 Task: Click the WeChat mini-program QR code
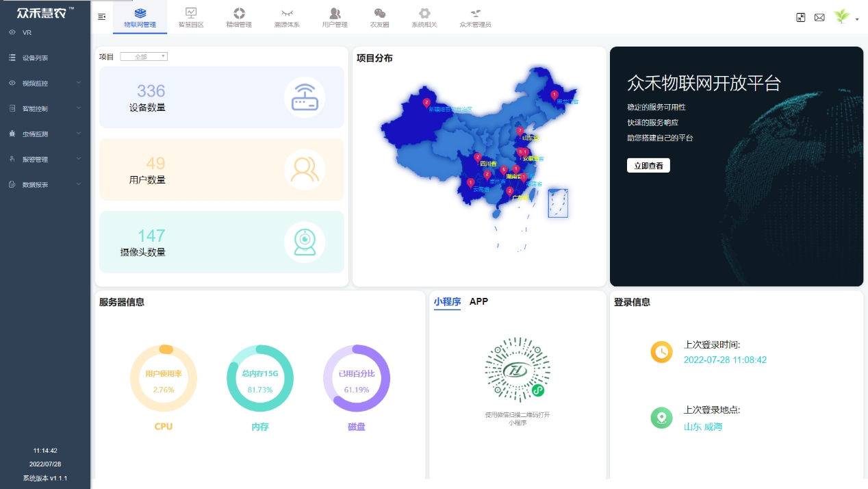(518, 370)
